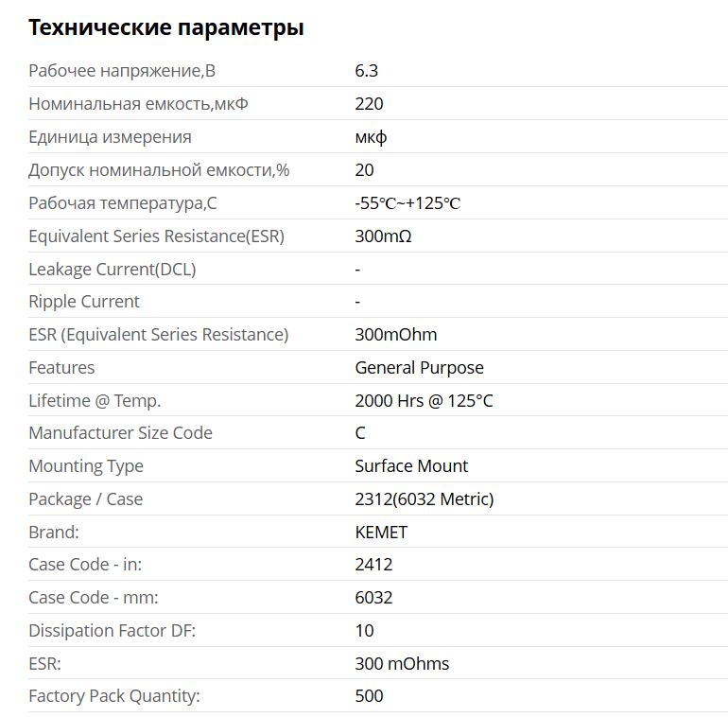The image size is (728, 717).
Task: Click the "Ripple Current" label
Action: point(84,302)
